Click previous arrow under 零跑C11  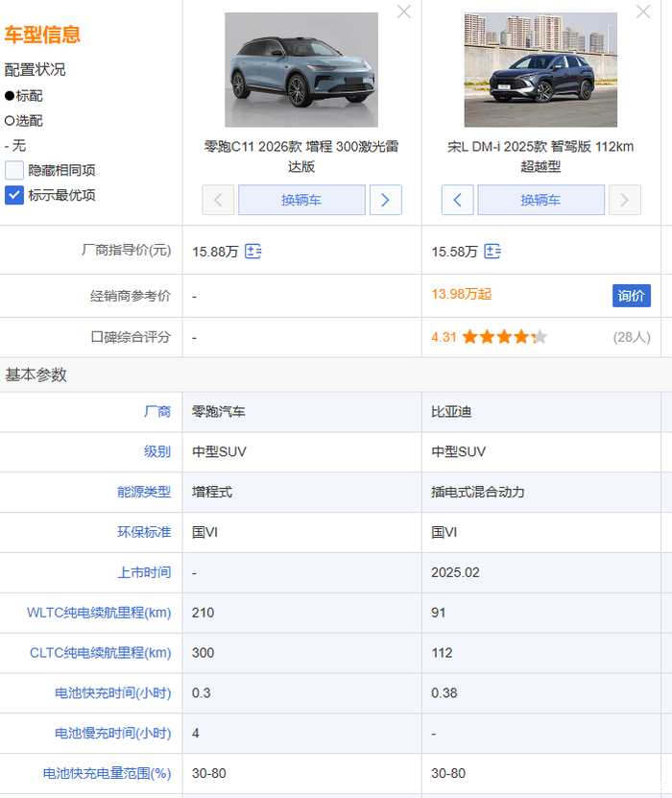click(x=218, y=200)
